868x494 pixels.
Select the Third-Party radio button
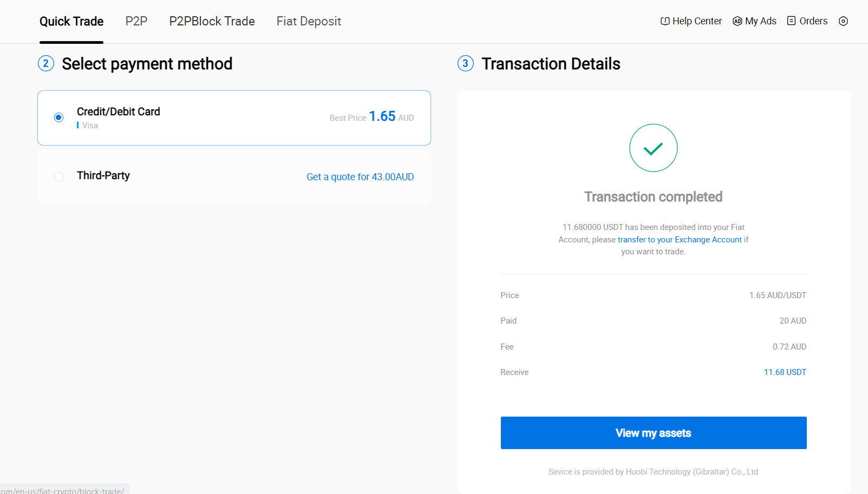tap(59, 177)
